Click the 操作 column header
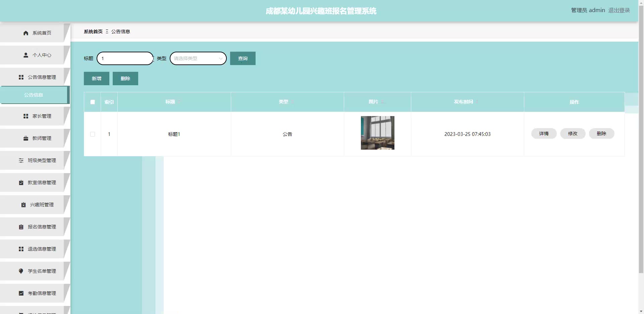This screenshot has height=314, width=644. [574, 102]
